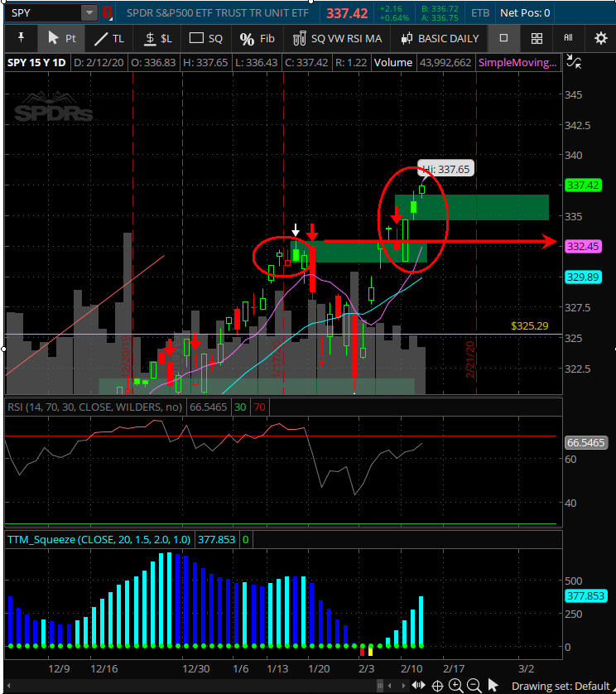This screenshot has height=694, width=616.
Task: Click the SPY symbol input field
Action: pos(43,12)
